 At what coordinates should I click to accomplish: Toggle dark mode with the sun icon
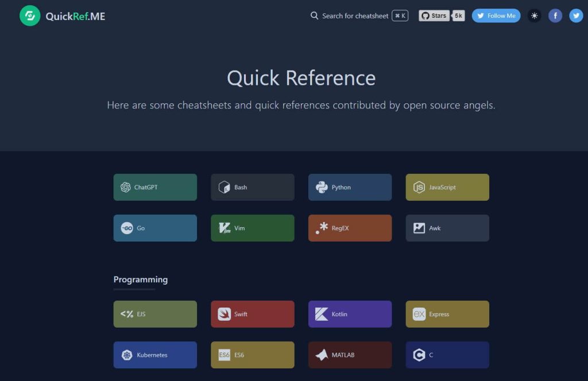click(x=535, y=15)
